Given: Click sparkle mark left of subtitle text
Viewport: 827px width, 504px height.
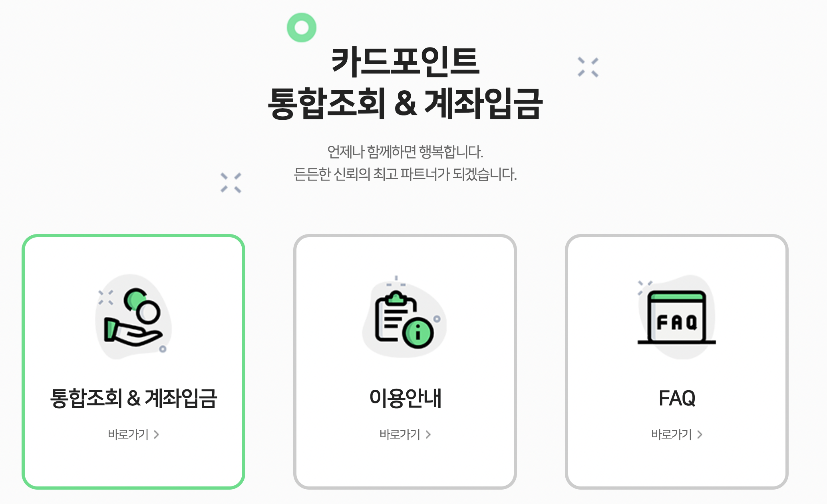Looking at the screenshot, I should tap(231, 183).
